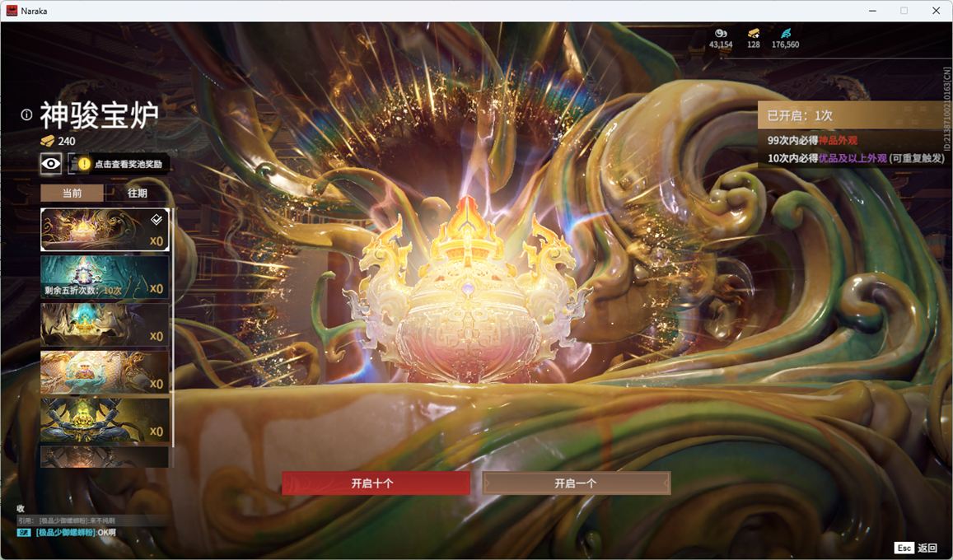Click the treasure list scrollbar
Image resolution: width=953 pixels, height=560 pixels.
tap(173, 329)
